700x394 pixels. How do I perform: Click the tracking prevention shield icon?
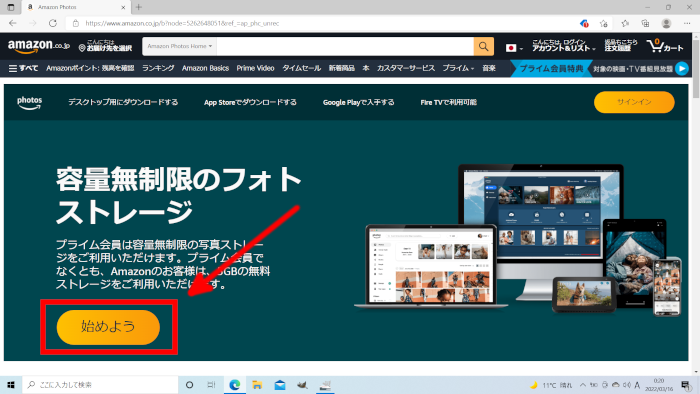click(583, 23)
